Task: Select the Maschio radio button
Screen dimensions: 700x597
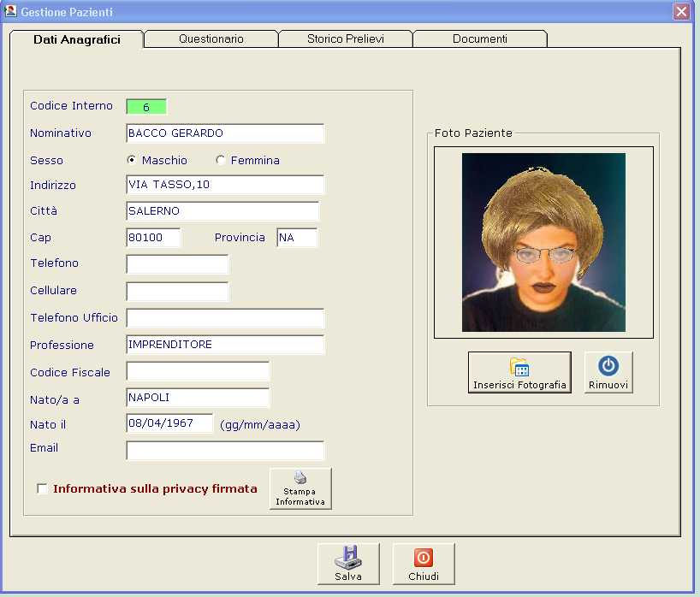Action: 131,160
